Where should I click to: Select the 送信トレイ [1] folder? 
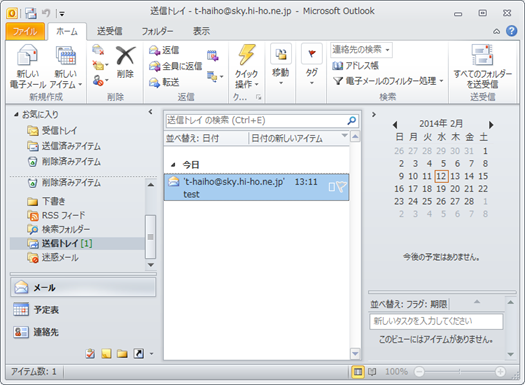click(78, 243)
